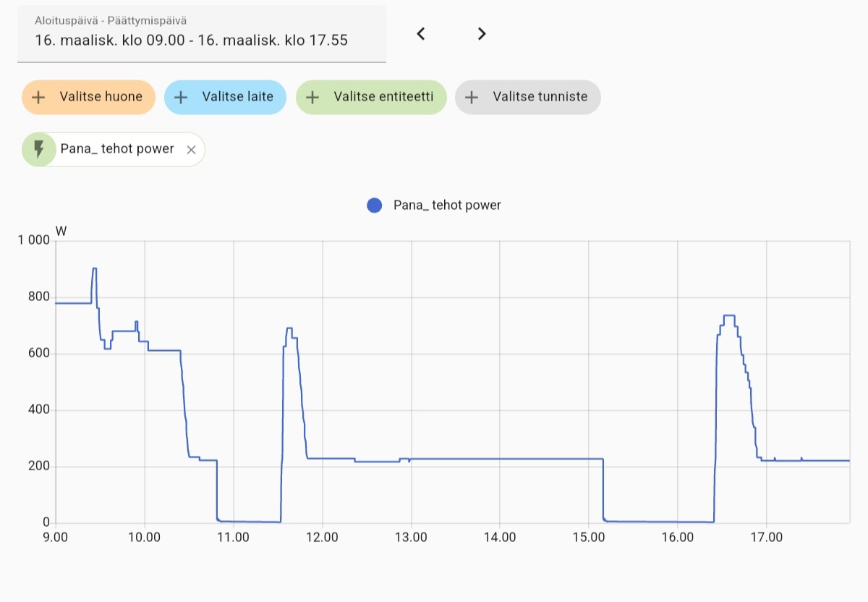Screen dimensions: 868x602
Task: Toggle the blue legend dot for Pana_ tehot
Action: coord(375,205)
